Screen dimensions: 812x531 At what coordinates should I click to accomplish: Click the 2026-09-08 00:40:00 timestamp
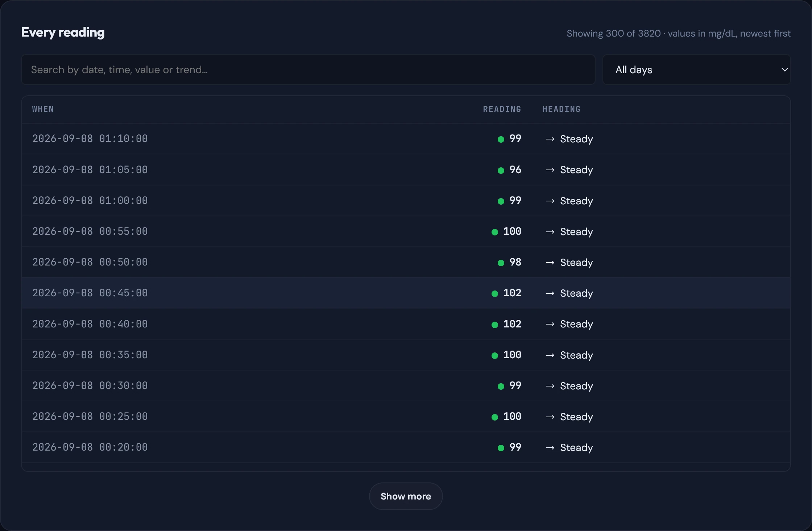(x=90, y=324)
